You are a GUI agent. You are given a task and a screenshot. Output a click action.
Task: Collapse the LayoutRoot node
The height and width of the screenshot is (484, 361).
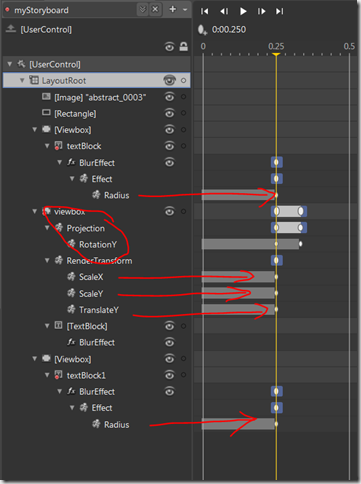click(x=22, y=80)
